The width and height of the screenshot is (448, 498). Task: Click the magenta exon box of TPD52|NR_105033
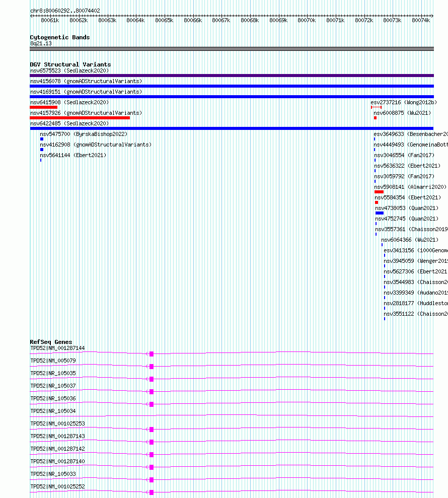[152, 480]
